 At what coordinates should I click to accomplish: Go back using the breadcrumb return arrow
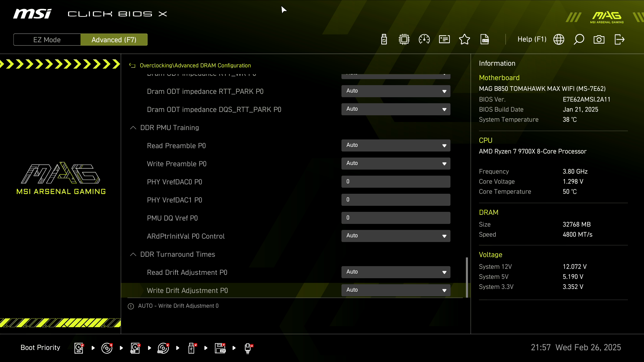[132, 66]
